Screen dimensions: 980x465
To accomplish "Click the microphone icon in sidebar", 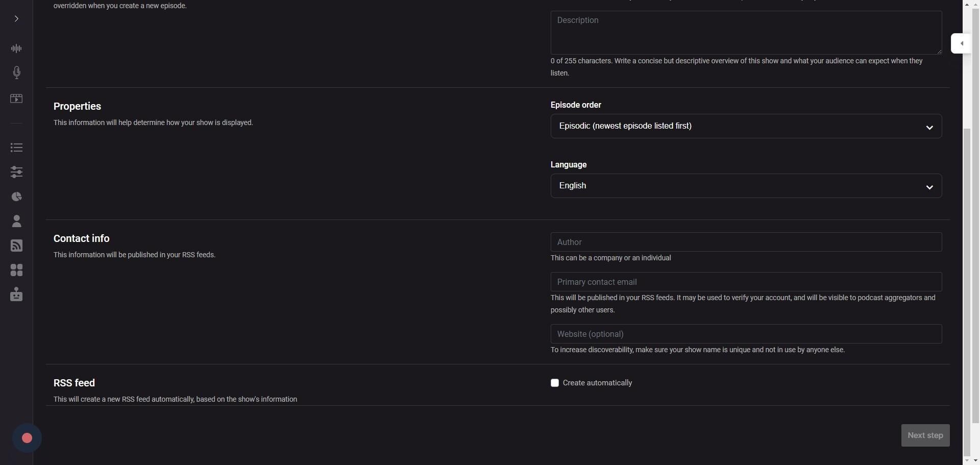I will tap(16, 72).
